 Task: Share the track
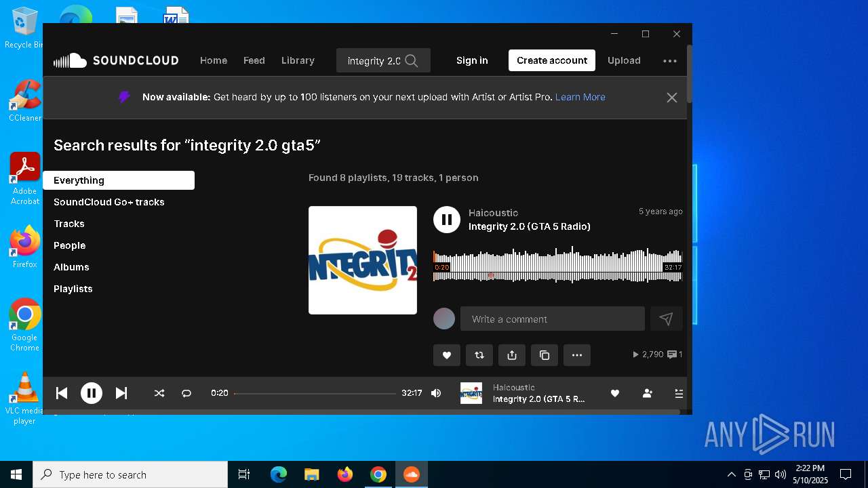(x=512, y=355)
